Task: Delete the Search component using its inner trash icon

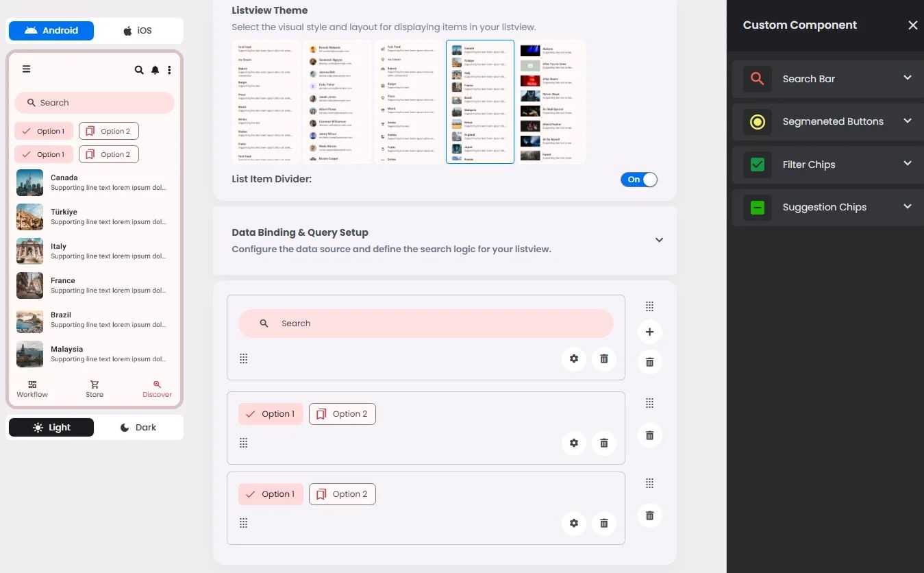Action: click(x=604, y=358)
